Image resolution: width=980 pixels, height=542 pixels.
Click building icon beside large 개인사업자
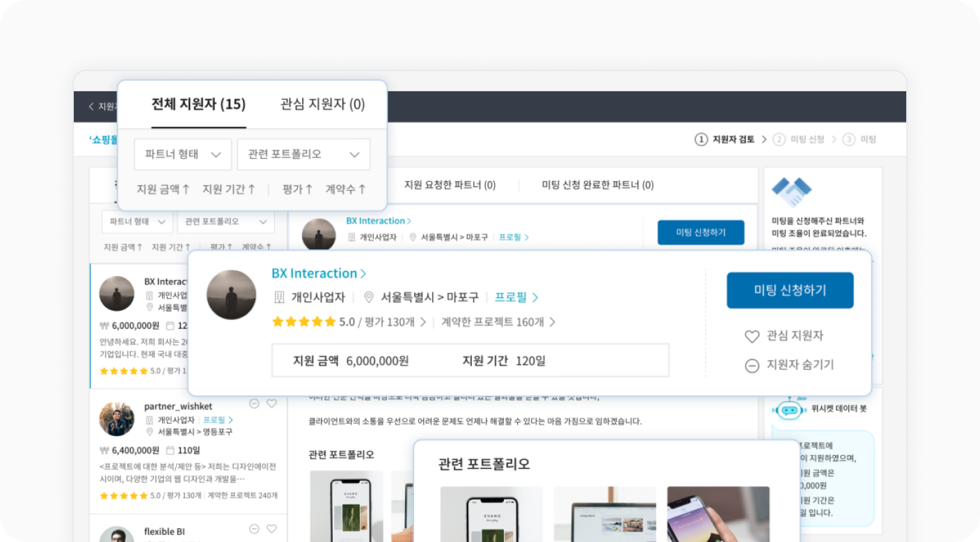(279, 297)
